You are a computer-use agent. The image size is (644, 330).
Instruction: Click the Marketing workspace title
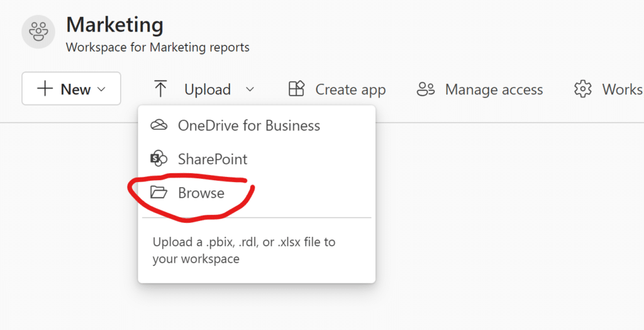tap(114, 25)
